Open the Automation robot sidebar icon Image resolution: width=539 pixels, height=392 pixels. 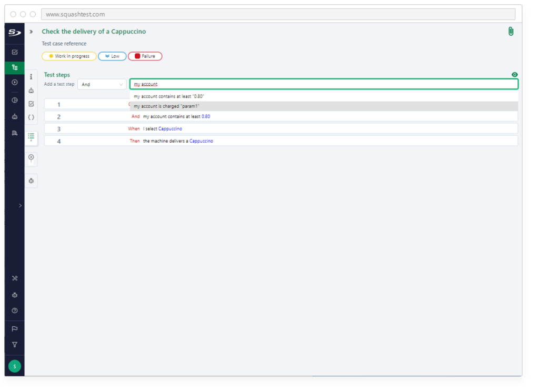(x=14, y=116)
